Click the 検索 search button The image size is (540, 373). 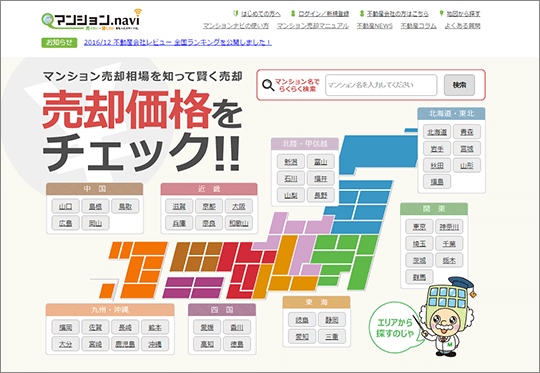pyautogui.click(x=459, y=85)
